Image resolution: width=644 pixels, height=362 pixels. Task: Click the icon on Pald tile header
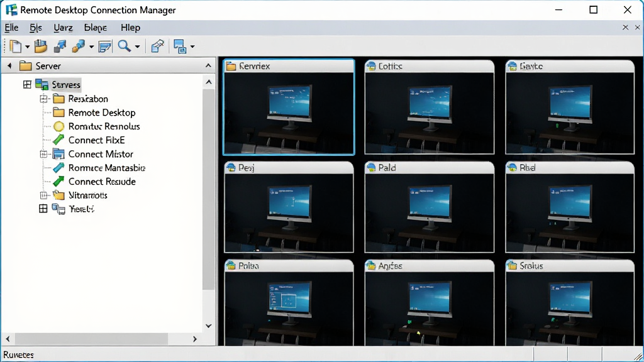(371, 167)
